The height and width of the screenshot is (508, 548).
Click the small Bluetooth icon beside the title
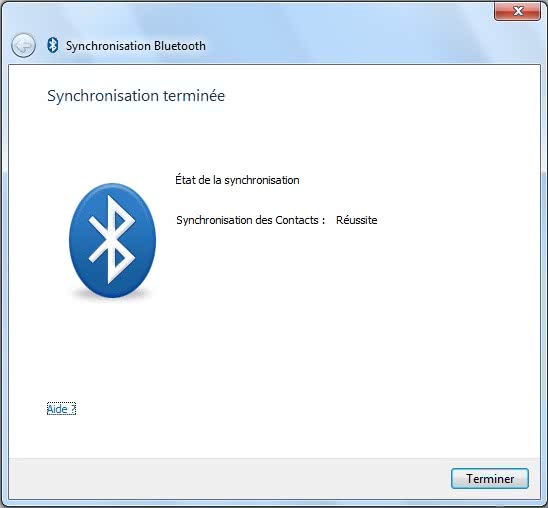53,45
